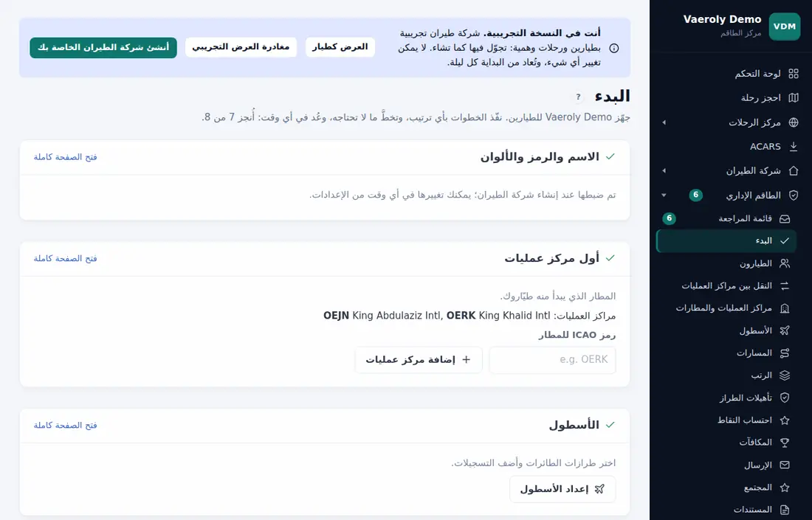Click the shield icon for الطاقم الإداري

click(x=794, y=195)
